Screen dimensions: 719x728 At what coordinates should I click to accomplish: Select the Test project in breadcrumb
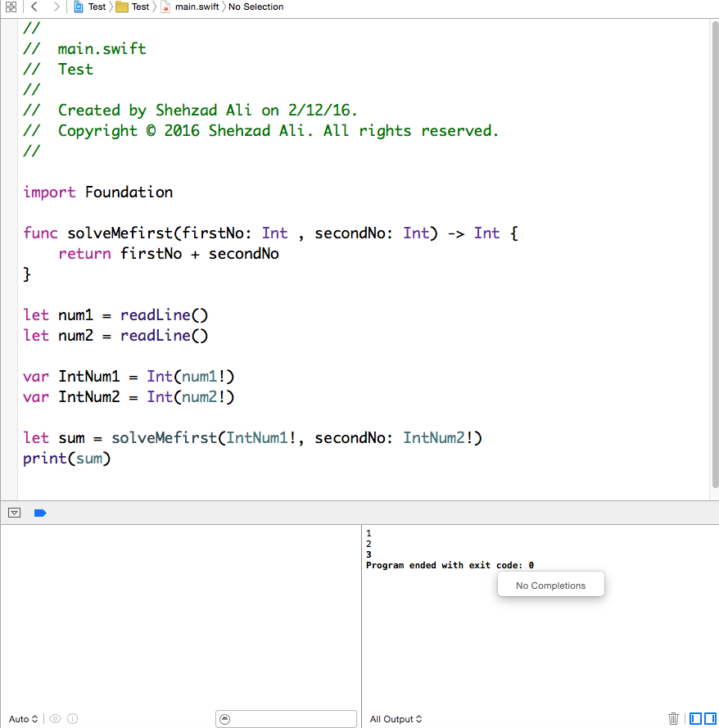click(x=91, y=7)
